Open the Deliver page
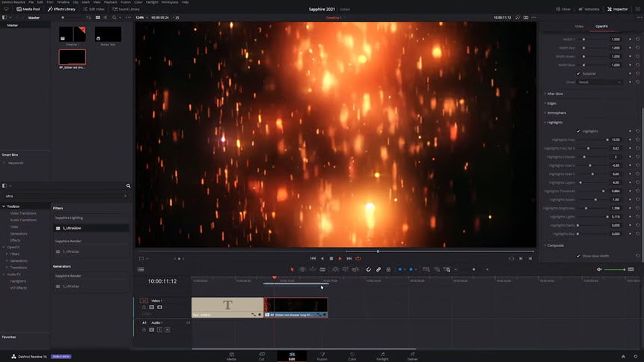Screen dimensions: 644x362 pos(412,356)
